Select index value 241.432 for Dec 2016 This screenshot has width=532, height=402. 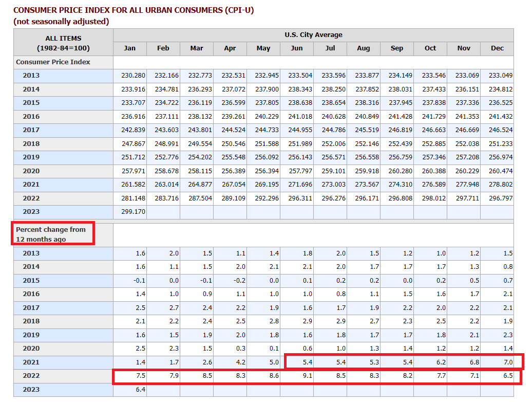click(x=501, y=117)
